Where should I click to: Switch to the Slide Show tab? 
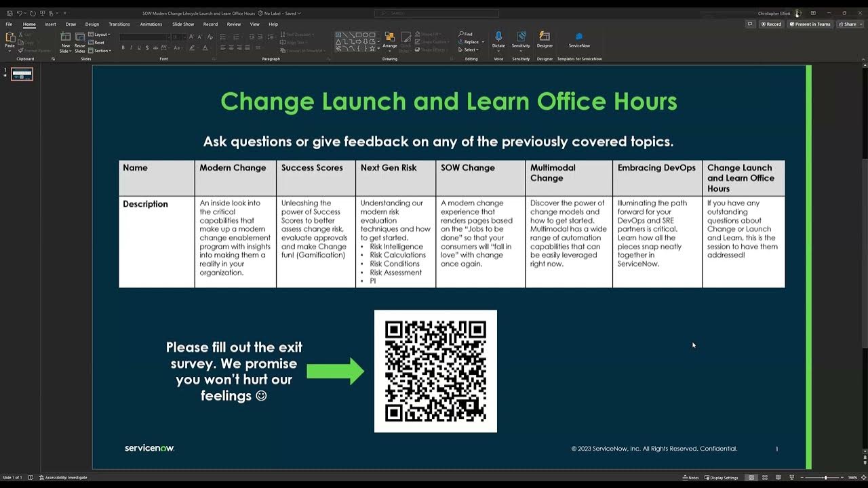(183, 24)
